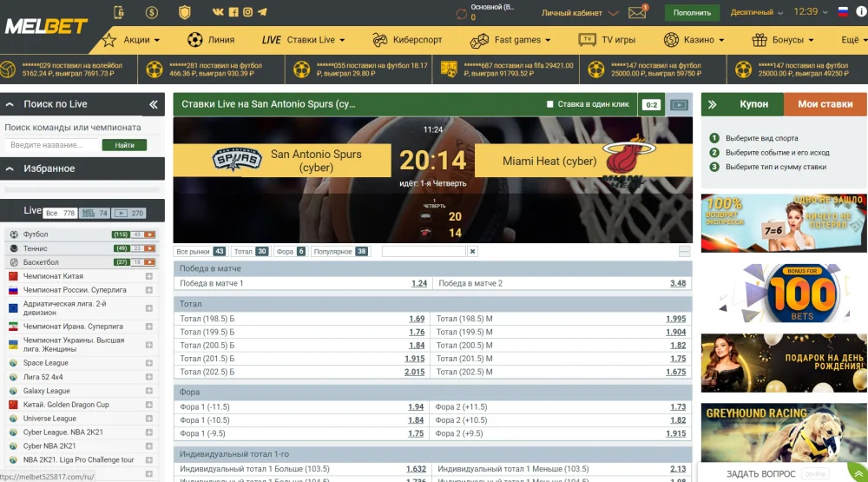Expand the 'Чемпионат Китая' league

point(148,276)
